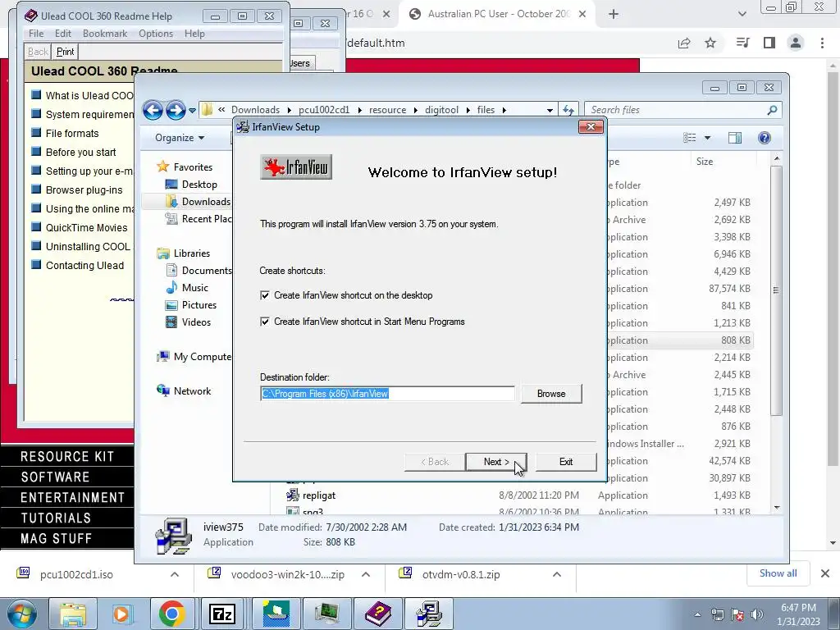Open Explorer help icon
Screen dimensions: 840x630
[x=765, y=138]
